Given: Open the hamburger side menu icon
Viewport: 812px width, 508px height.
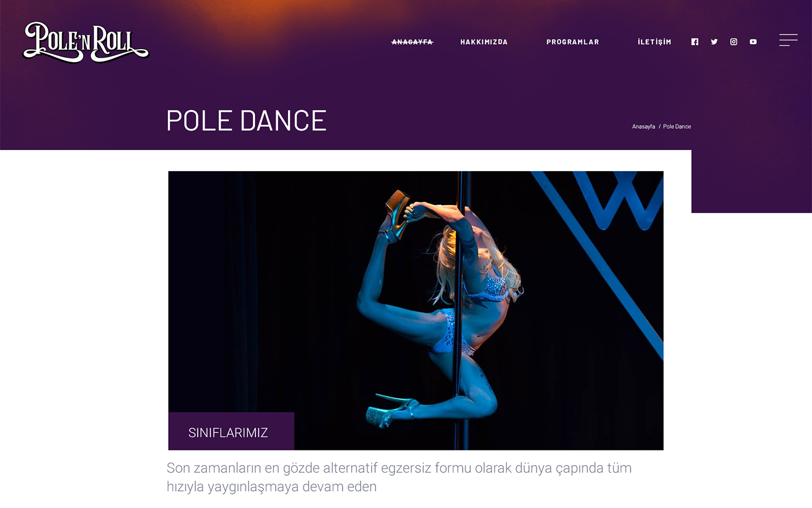Looking at the screenshot, I should [x=788, y=40].
